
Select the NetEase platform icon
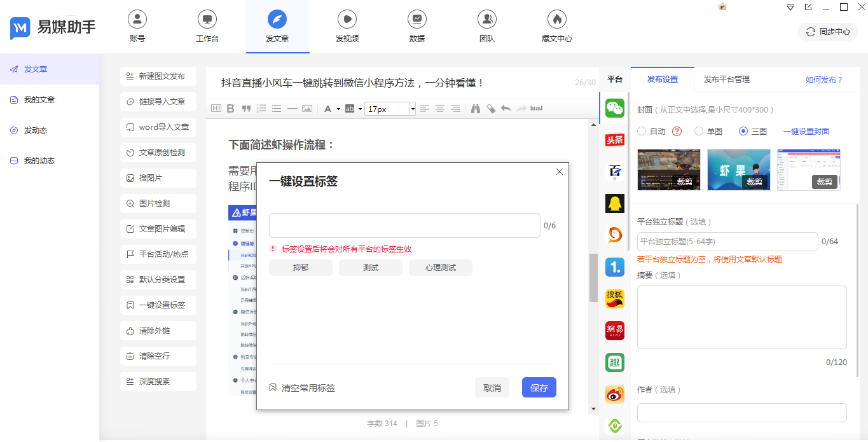(x=615, y=331)
